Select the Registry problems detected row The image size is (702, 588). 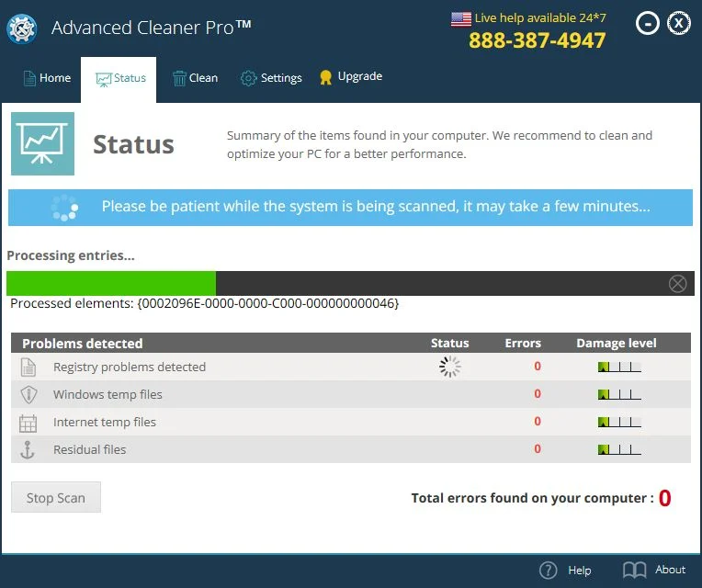(351, 367)
